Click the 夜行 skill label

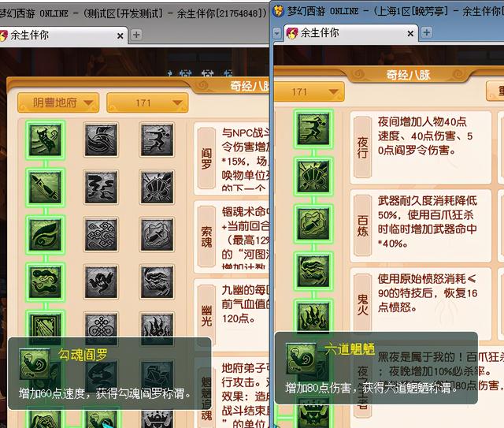(362, 147)
